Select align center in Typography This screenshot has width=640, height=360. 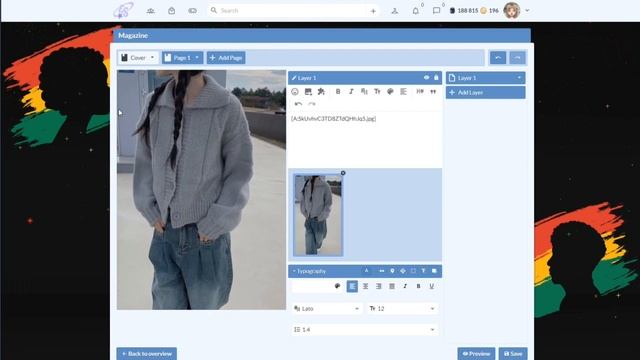tap(365, 286)
